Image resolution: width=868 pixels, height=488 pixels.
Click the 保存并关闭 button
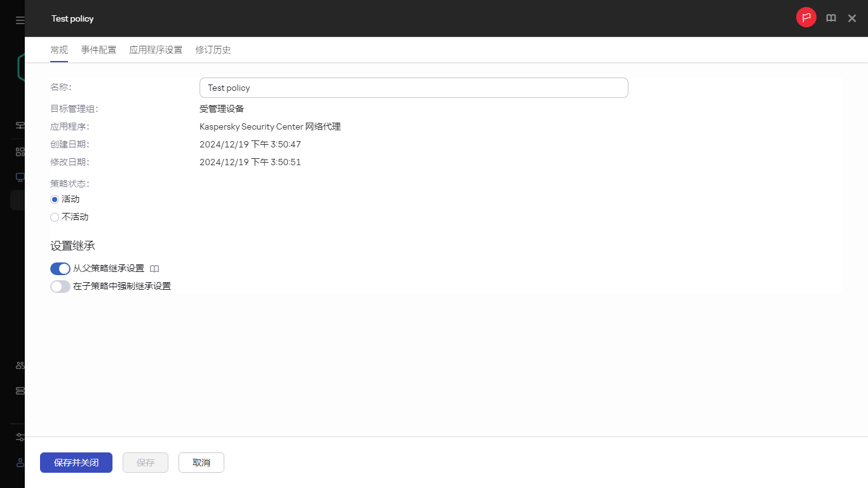76,463
